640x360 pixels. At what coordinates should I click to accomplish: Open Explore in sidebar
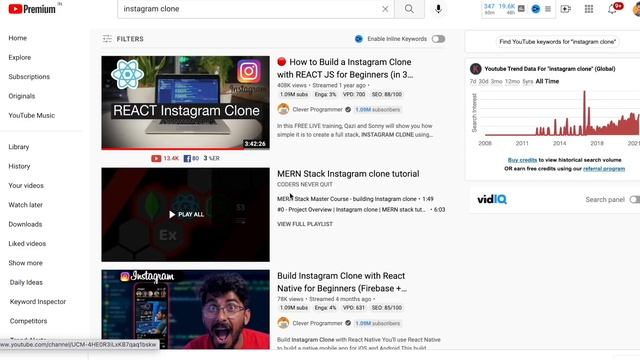20,58
